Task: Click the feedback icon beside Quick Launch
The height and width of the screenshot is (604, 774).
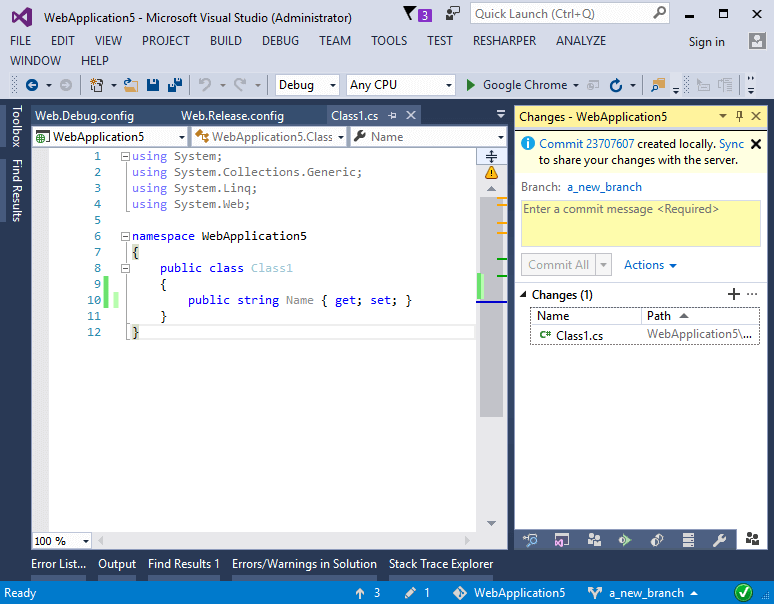Action: click(452, 14)
